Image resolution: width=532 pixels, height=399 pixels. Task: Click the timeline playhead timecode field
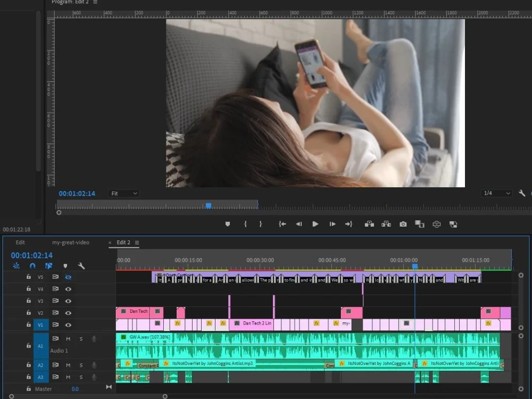pos(32,255)
